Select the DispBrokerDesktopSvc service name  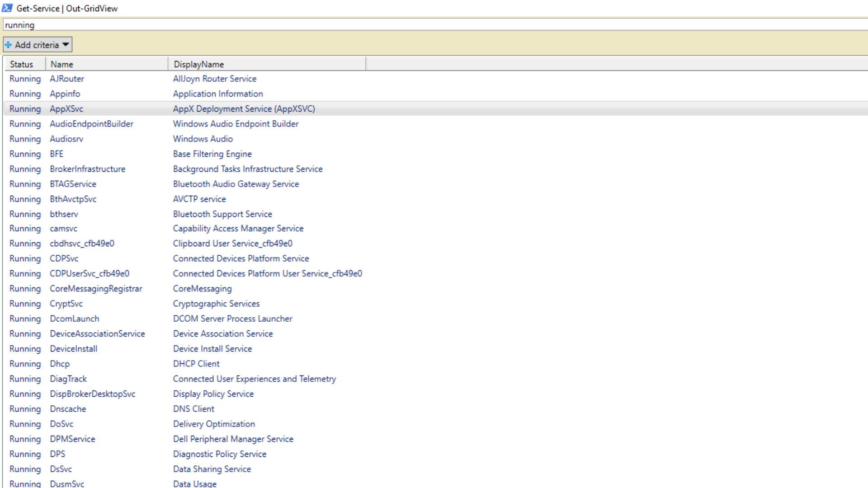93,394
